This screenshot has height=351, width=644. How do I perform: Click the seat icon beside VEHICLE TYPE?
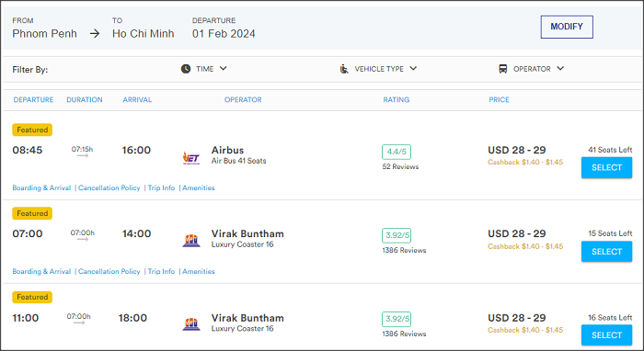click(344, 69)
